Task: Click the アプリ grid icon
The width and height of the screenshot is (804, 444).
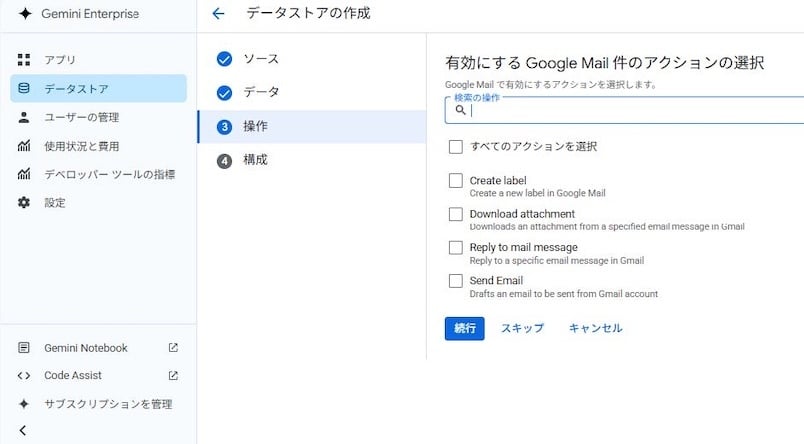Action: click(x=24, y=59)
